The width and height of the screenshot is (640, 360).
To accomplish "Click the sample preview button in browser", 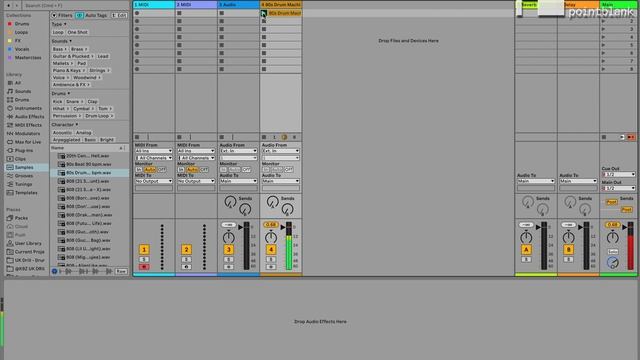I will pos(55,271).
